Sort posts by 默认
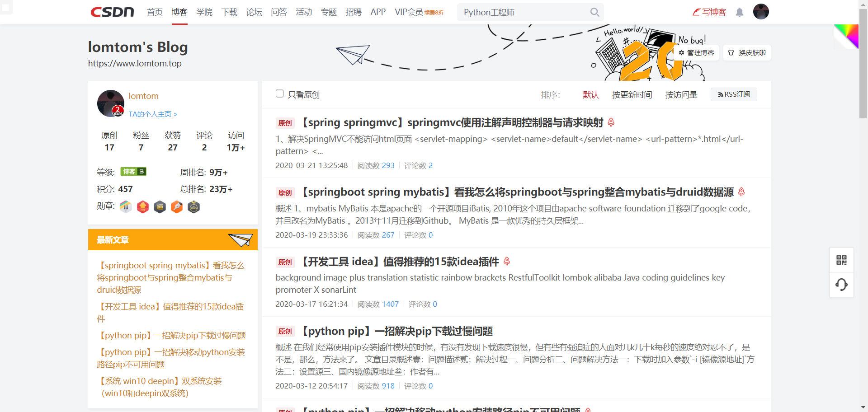This screenshot has height=412, width=868. click(x=590, y=94)
